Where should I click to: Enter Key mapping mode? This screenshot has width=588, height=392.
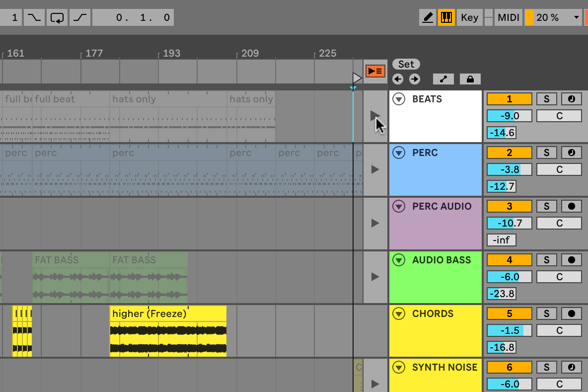[x=469, y=17]
